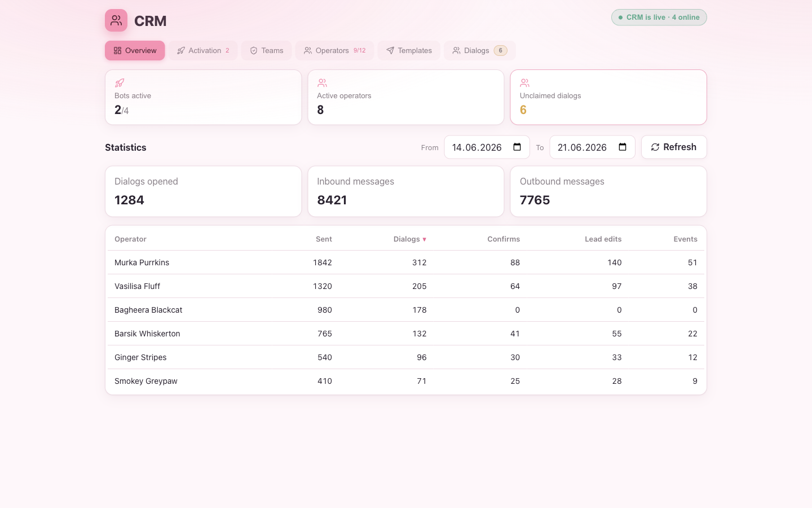812x508 pixels.
Task: Select the Murka Purrkins row name
Action: point(142,262)
